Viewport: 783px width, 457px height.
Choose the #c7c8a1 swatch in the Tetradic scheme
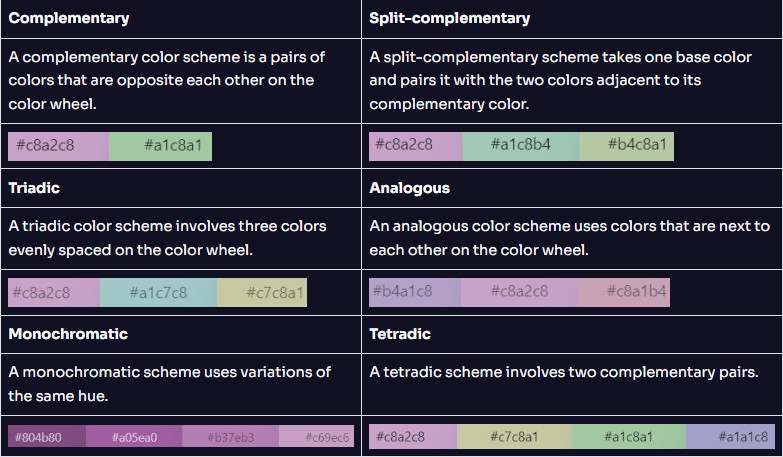[514, 437]
